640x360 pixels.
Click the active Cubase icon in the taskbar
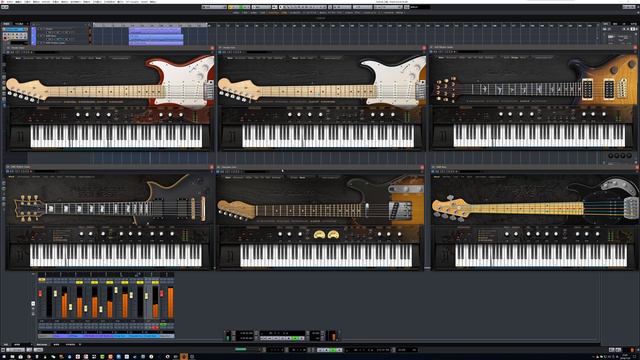pyautogui.click(x=184, y=357)
